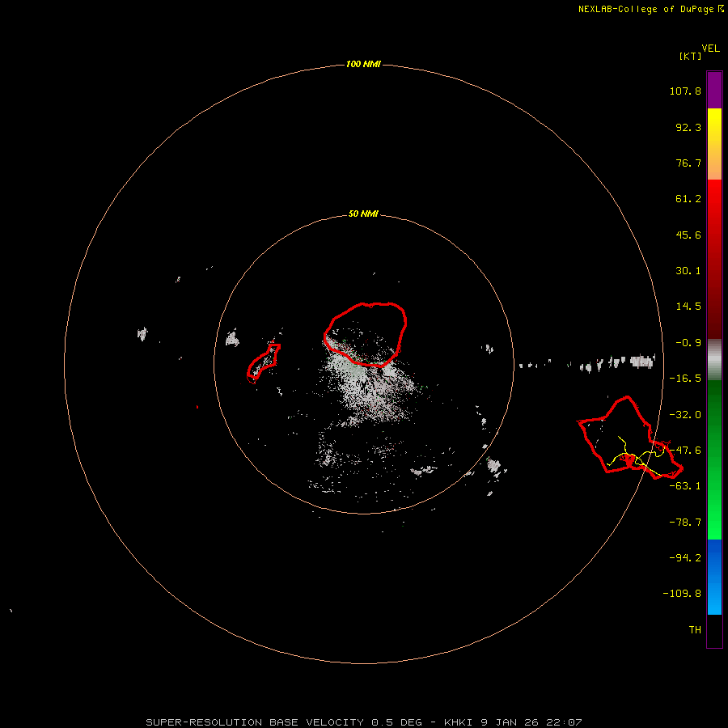The image size is (728, 728).
Task: Pick the yellow-orange segment of the color bar
Action: [x=714, y=144]
